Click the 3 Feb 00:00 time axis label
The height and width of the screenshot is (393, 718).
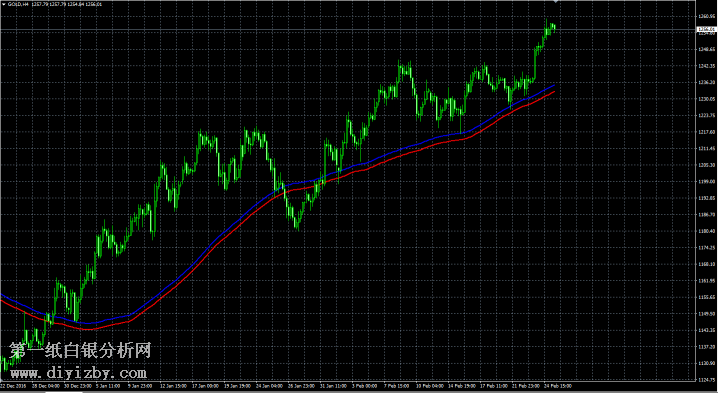(364, 386)
